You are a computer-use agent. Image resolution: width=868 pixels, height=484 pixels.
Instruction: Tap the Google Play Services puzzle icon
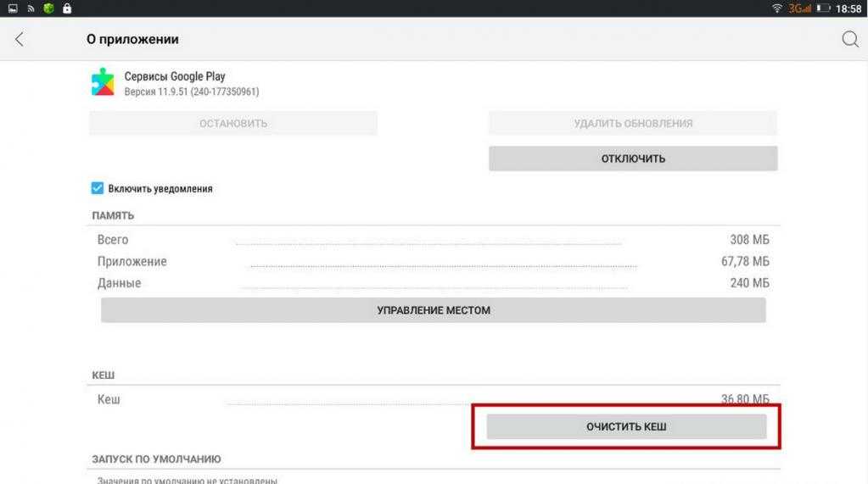[103, 82]
